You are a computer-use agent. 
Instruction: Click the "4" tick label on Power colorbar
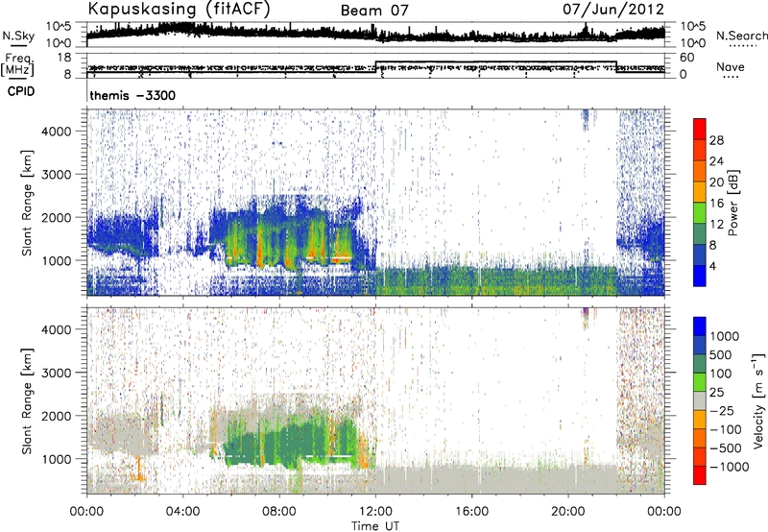(712, 266)
